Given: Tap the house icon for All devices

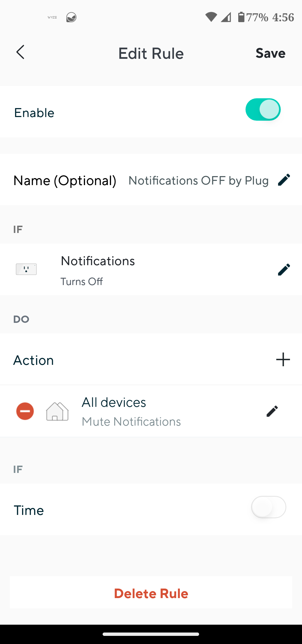Looking at the screenshot, I should (x=57, y=411).
